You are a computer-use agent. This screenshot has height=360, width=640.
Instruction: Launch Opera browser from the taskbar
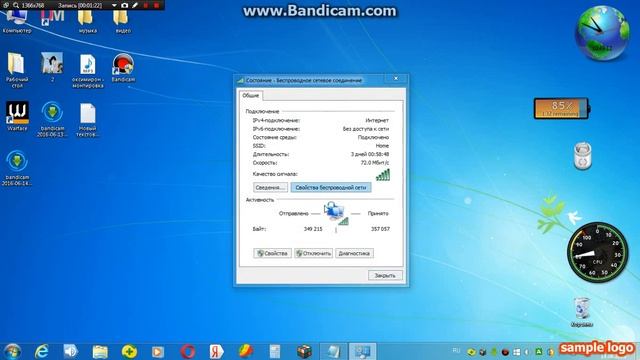pos(187,351)
